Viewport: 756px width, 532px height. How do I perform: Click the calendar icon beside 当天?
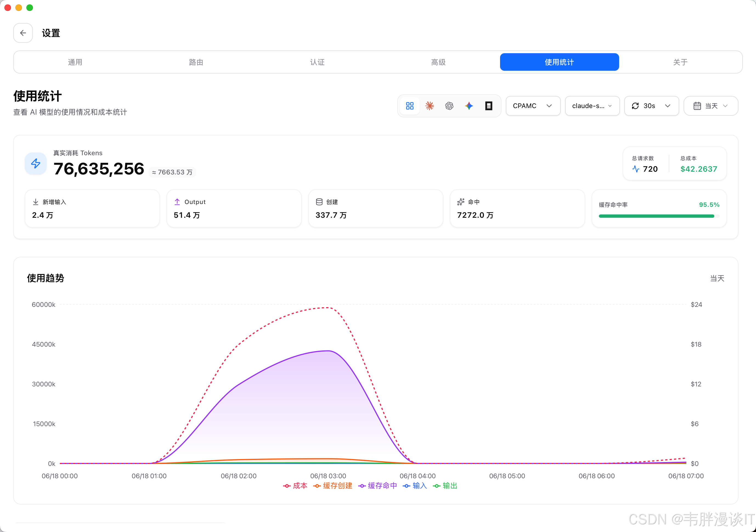click(x=697, y=106)
